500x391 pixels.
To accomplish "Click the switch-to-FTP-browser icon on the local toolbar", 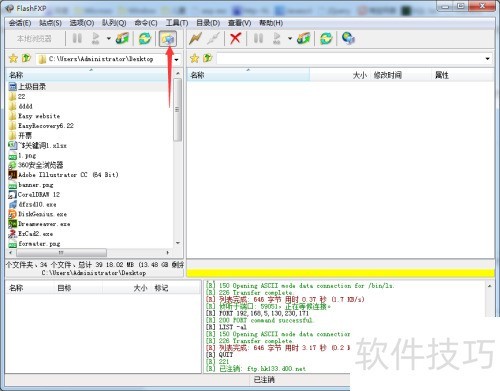I will pyautogui.click(x=168, y=38).
